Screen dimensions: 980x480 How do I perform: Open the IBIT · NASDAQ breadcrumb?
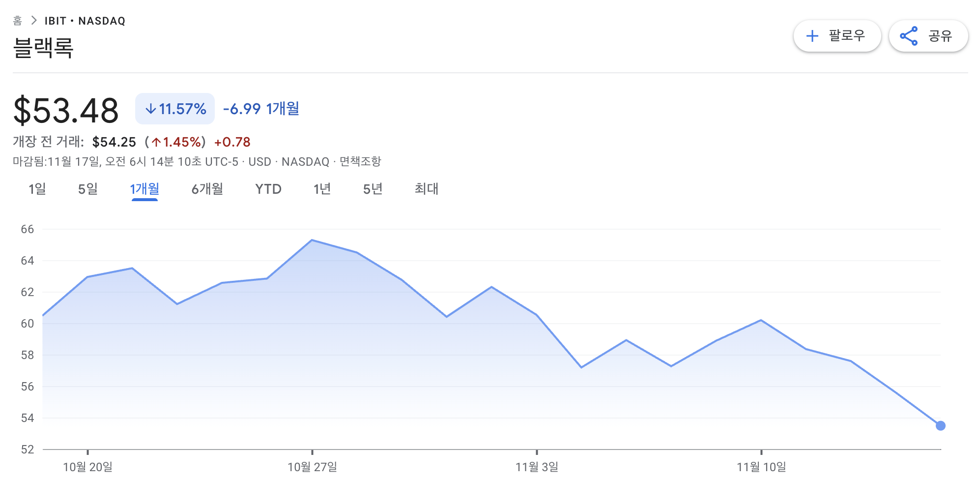tap(85, 20)
